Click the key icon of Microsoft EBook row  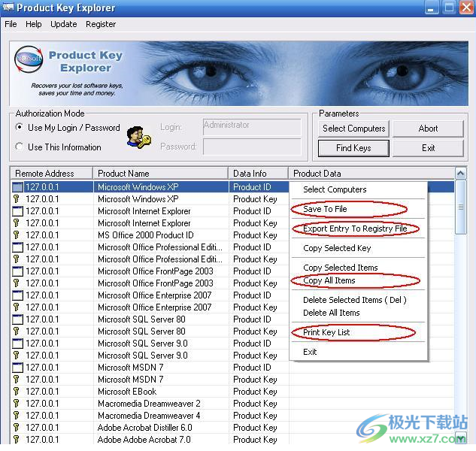[x=17, y=392]
